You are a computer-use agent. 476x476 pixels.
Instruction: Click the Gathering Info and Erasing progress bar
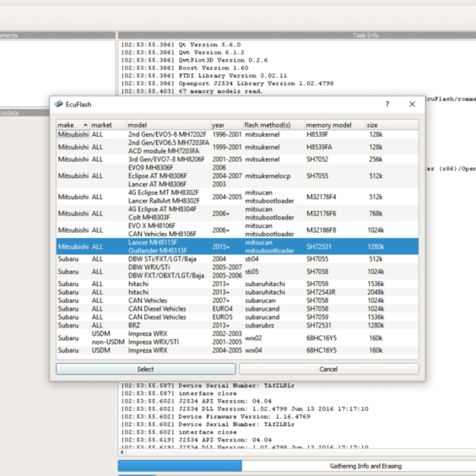(297, 466)
